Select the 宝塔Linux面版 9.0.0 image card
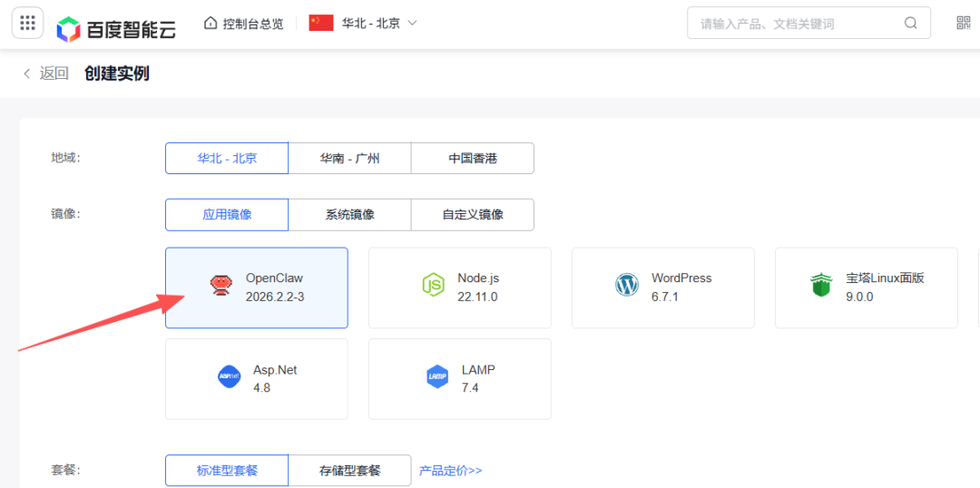The image size is (980, 488). [x=867, y=288]
